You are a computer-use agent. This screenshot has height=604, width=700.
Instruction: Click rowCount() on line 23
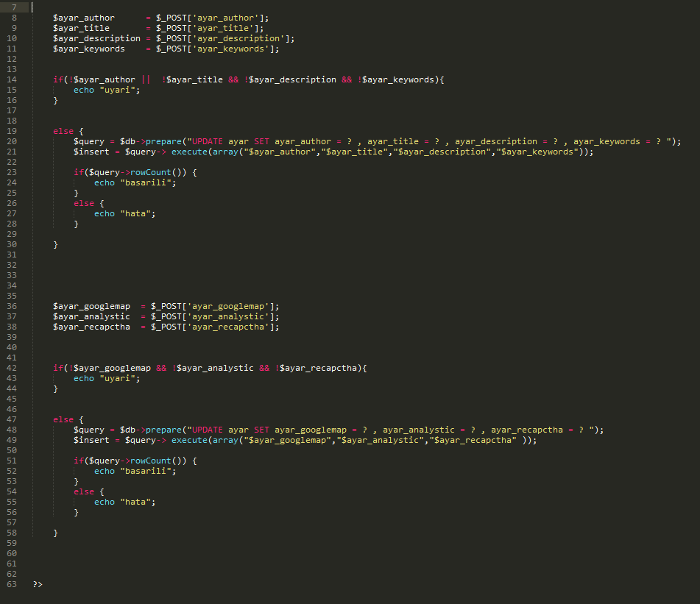[156, 172]
